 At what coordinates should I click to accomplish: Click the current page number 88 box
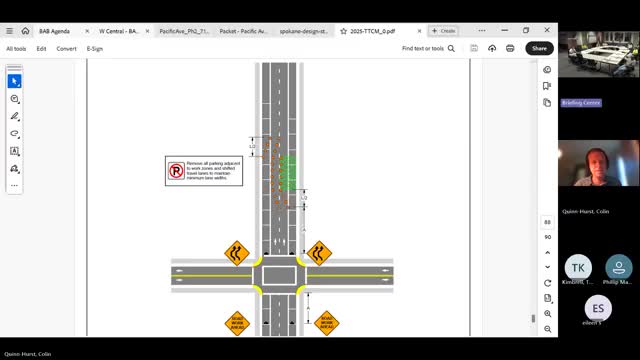point(547,222)
